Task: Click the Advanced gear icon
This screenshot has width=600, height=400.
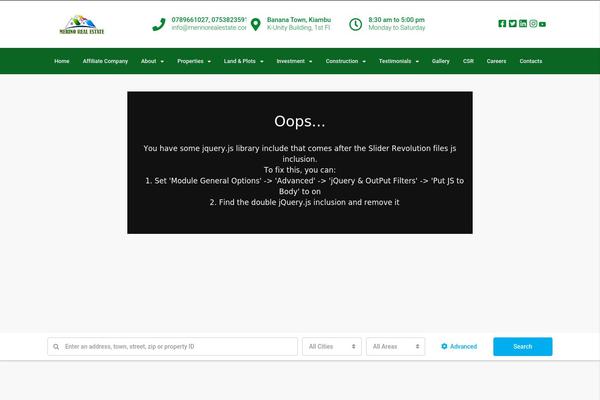Action: 444,346
